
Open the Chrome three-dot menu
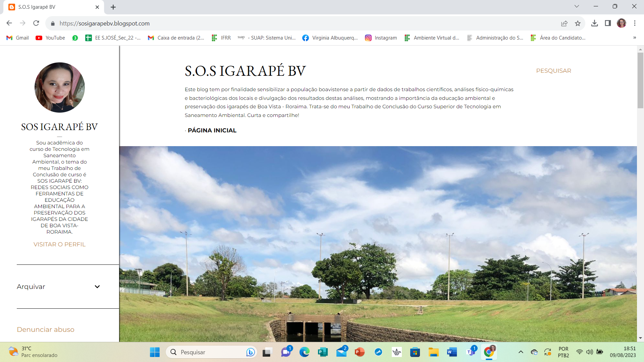(x=635, y=23)
